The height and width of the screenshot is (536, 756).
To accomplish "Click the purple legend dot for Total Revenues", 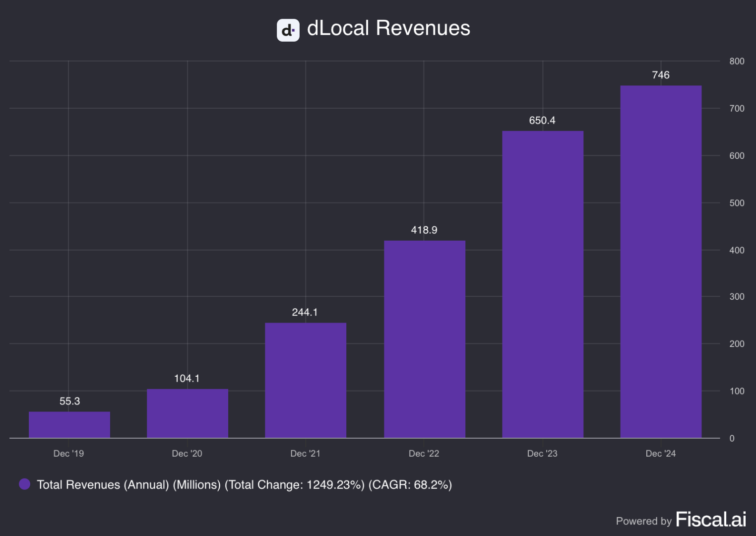I will point(24,484).
